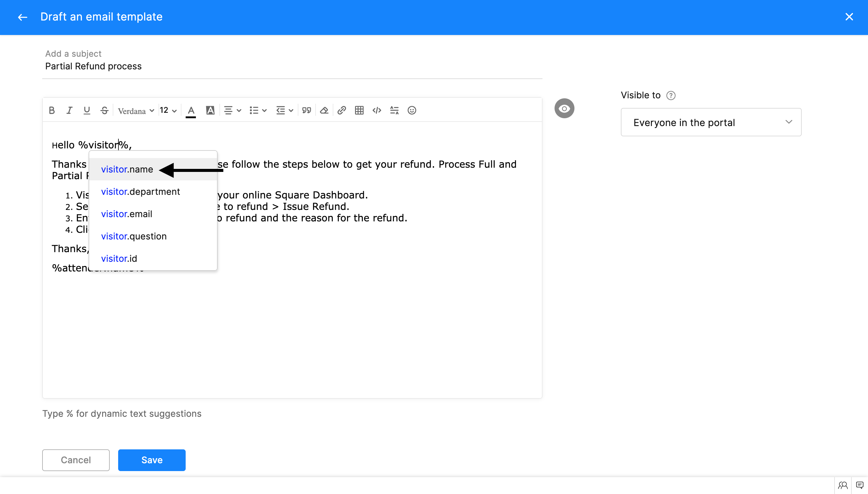868x494 pixels.
Task: Clear formatting with the eraser icon
Action: [324, 110]
